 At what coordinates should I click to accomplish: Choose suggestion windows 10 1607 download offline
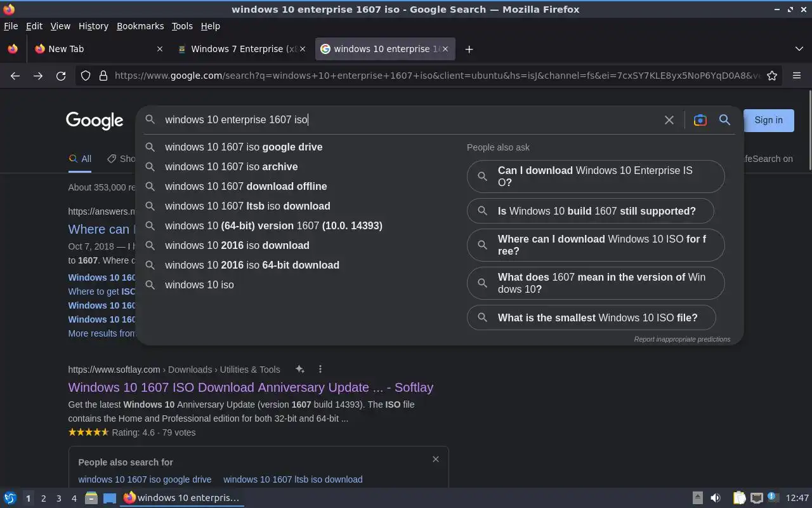click(246, 186)
